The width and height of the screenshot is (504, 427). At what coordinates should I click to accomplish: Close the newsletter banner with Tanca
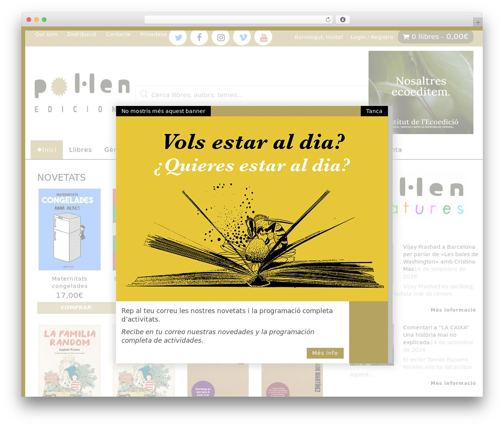pos(374,111)
